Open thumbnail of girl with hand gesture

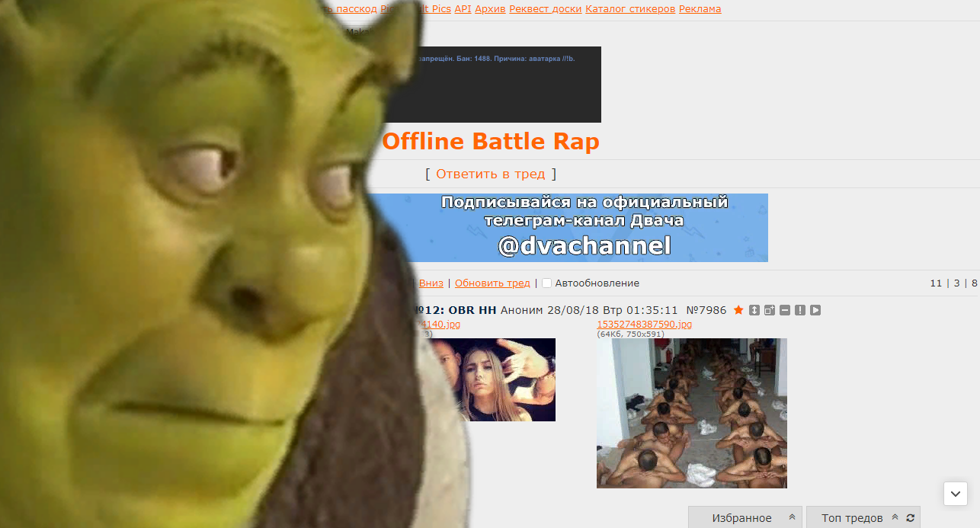(494, 379)
